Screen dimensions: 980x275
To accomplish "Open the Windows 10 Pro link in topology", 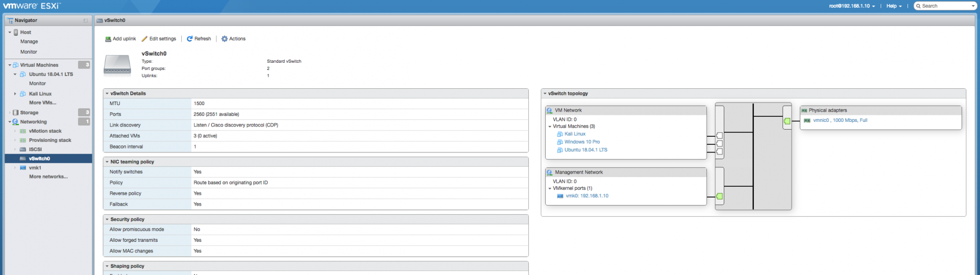I will 582,142.
